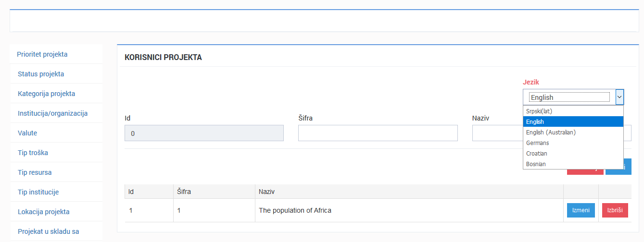Click Izbriši button for row 1
The image size is (644, 242).
coord(615,210)
